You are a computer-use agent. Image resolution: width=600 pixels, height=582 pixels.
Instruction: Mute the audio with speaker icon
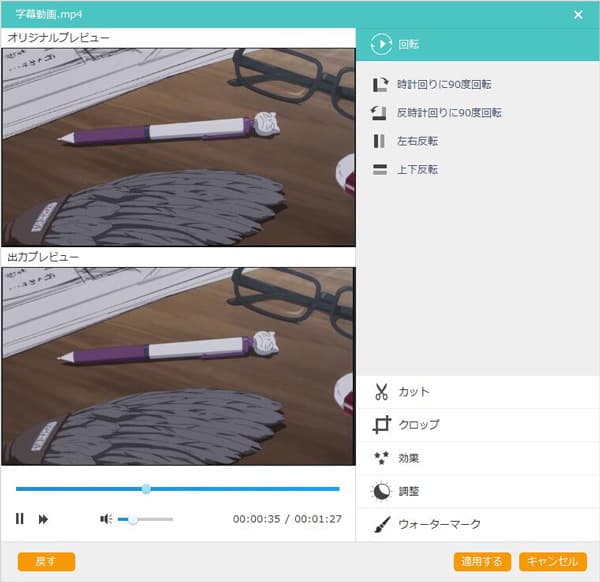(106, 519)
